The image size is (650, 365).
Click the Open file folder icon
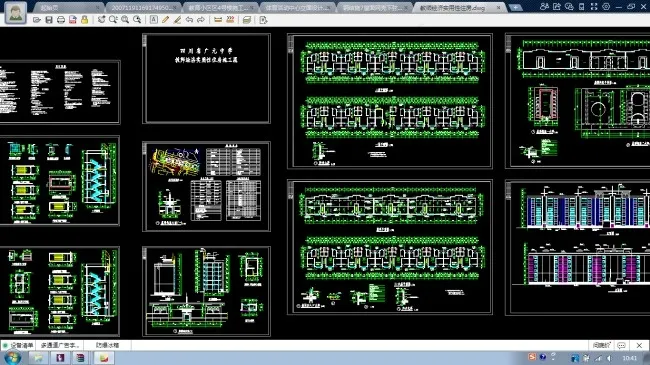point(37,20)
